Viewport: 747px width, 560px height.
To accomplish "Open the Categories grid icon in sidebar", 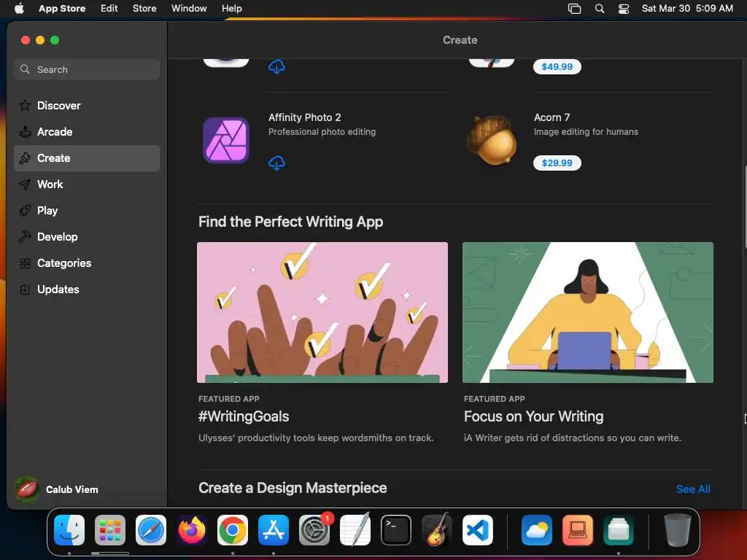I will [x=25, y=262].
